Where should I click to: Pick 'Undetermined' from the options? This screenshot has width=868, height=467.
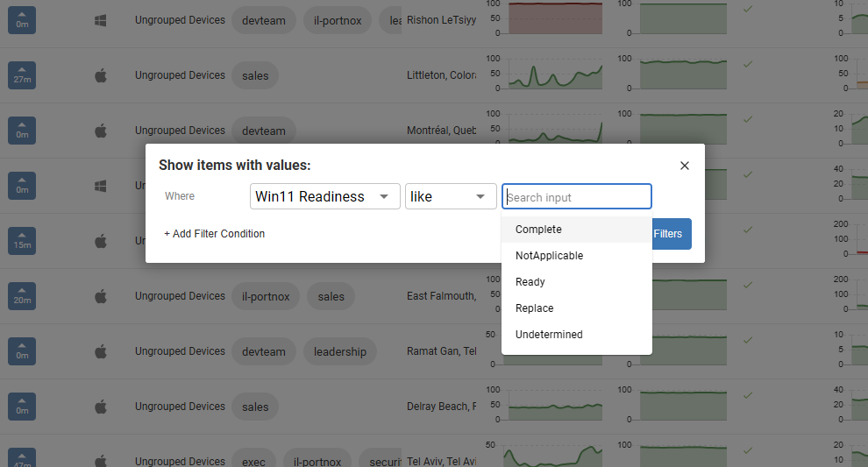pos(549,335)
